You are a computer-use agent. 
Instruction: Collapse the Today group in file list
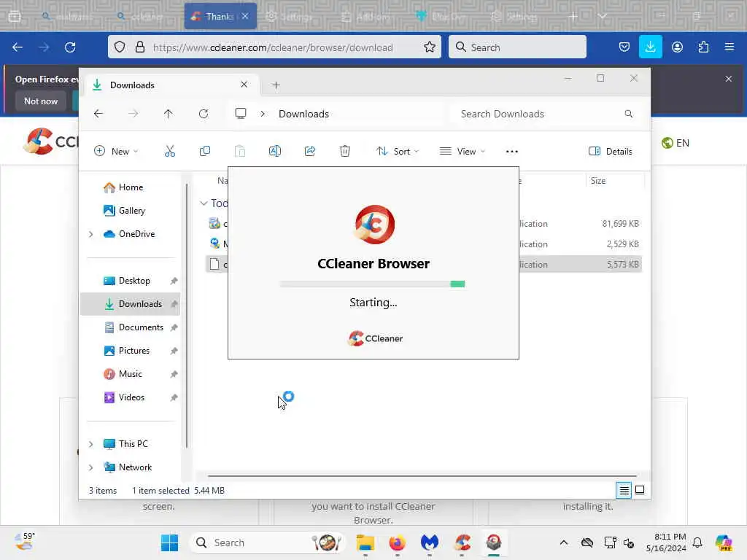204,203
